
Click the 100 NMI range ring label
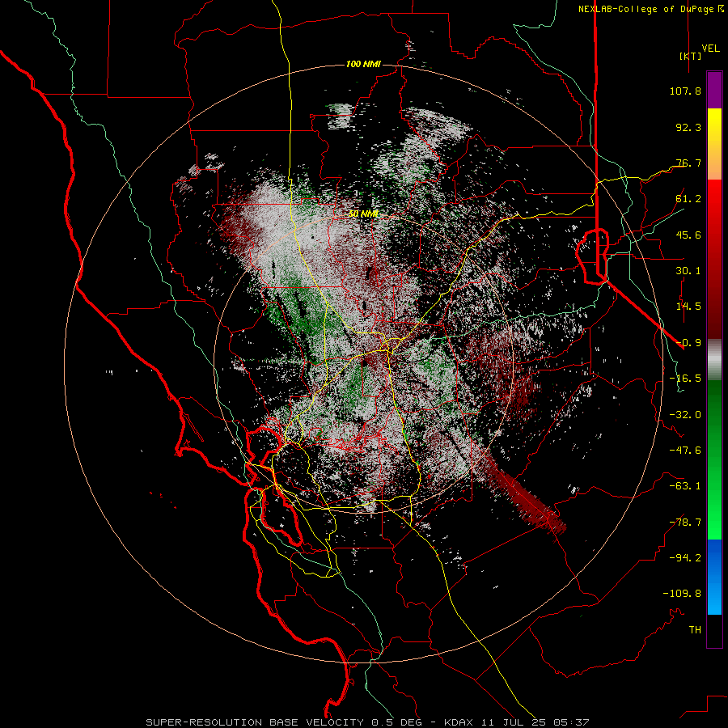(363, 64)
